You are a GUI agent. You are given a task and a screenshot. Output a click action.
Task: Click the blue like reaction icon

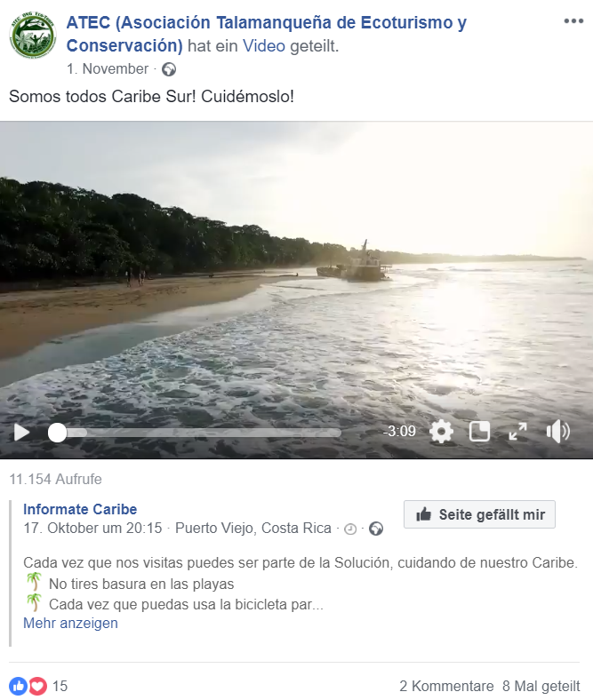click(x=18, y=686)
